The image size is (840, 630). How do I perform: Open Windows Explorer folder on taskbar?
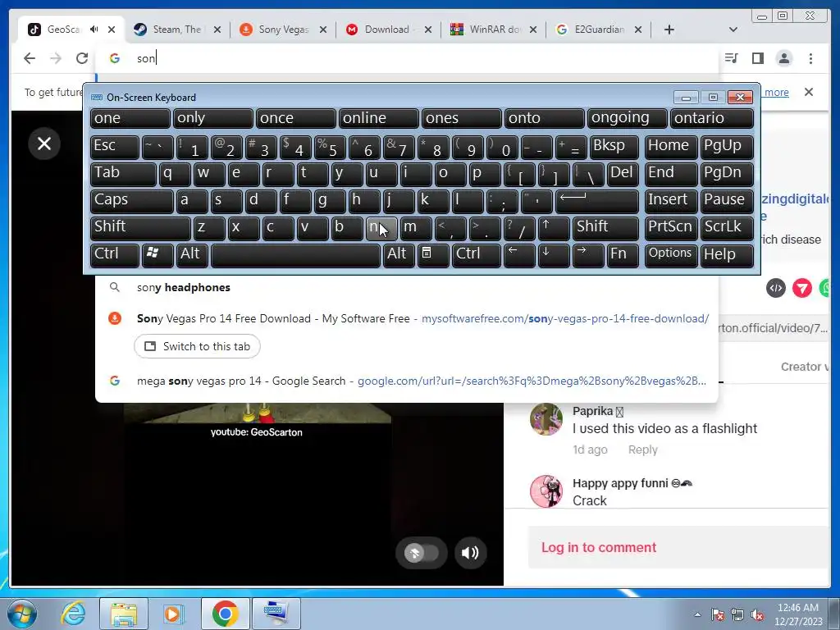point(124,614)
